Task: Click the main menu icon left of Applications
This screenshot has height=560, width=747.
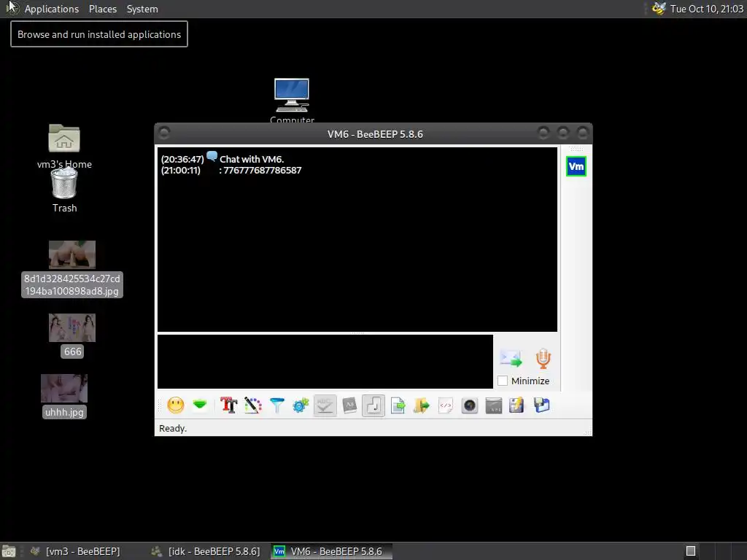Action: [x=12, y=8]
